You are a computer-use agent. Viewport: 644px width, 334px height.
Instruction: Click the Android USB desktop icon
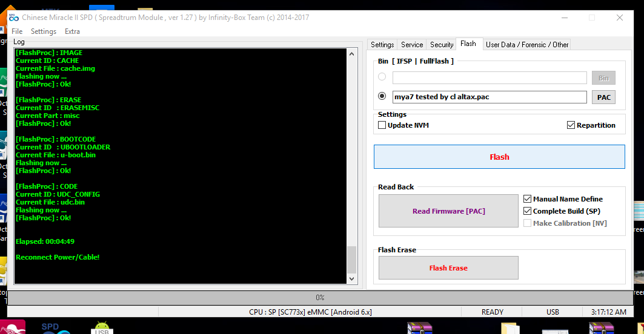102,328
